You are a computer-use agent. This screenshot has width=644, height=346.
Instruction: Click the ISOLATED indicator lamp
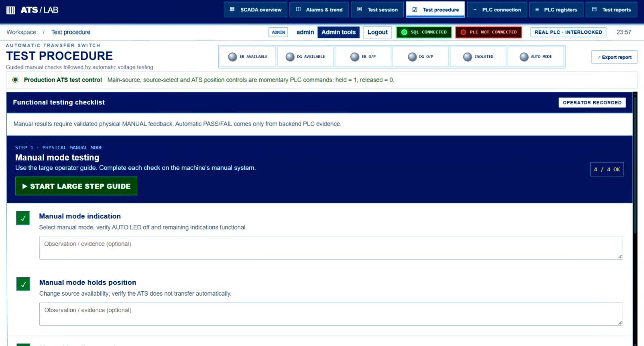click(468, 57)
